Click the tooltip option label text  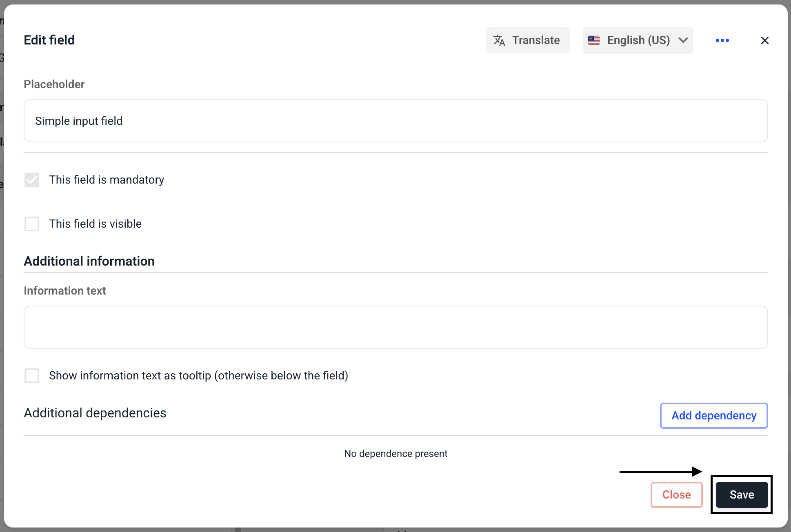tap(198, 376)
